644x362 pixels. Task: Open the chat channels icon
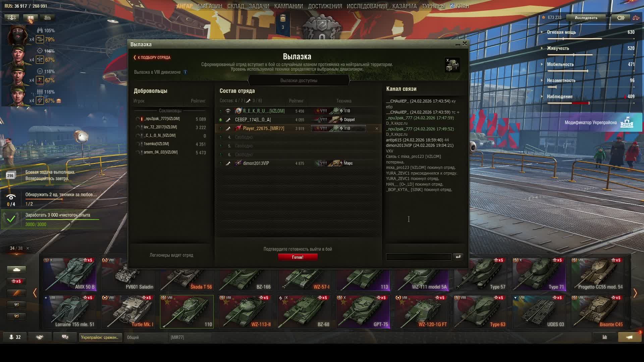click(x=65, y=337)
